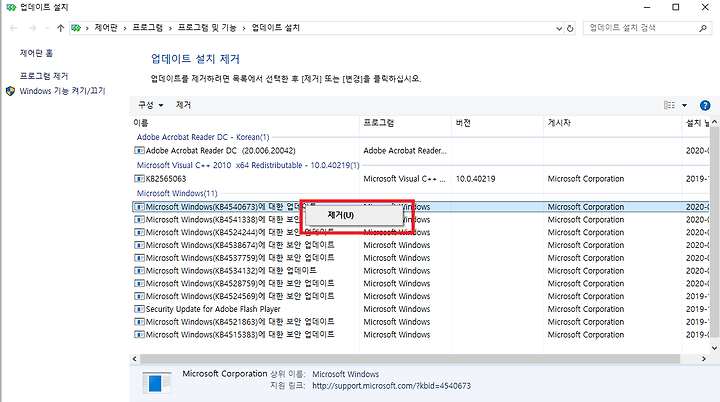Click details pane update thumbnail icon

point(157,383)
